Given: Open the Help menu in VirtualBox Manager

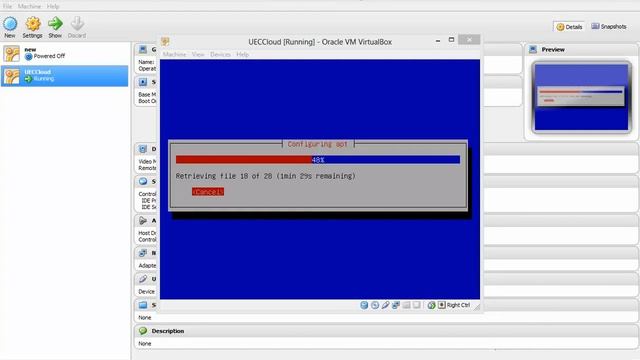Looking at the screenshot, I should (53, 7).
